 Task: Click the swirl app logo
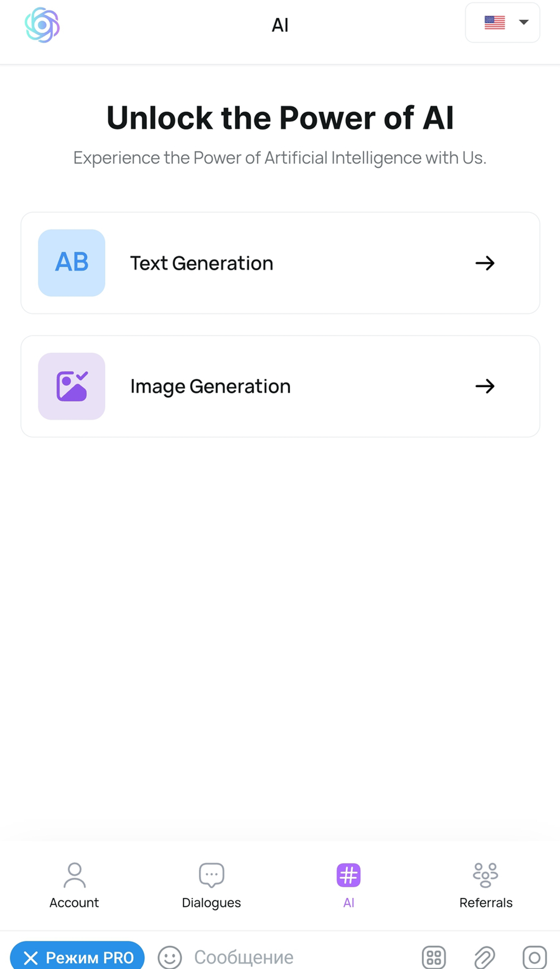click(42, 25)
